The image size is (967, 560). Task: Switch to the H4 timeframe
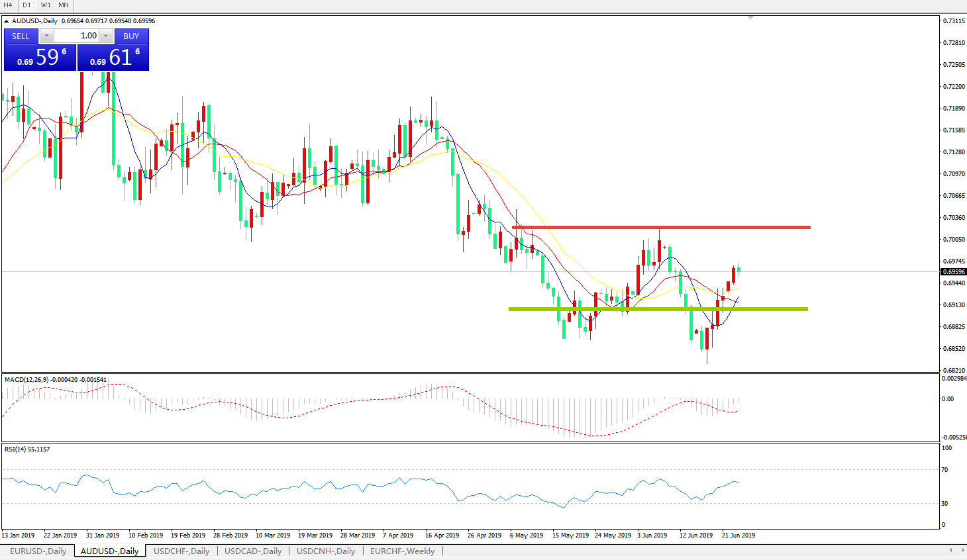click(9, 5)
